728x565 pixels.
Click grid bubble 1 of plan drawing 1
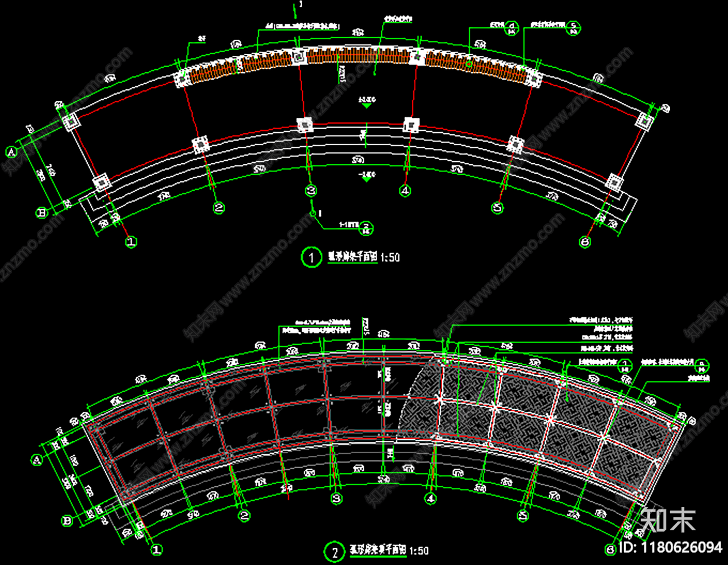pos(131,242)
